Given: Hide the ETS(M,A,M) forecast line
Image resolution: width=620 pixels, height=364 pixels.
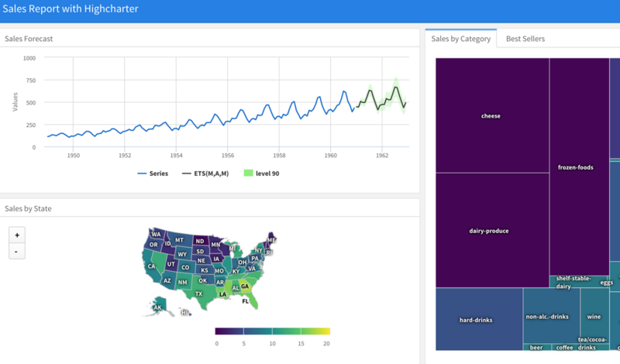Looking at the screenshot, I should coord(205,173).
